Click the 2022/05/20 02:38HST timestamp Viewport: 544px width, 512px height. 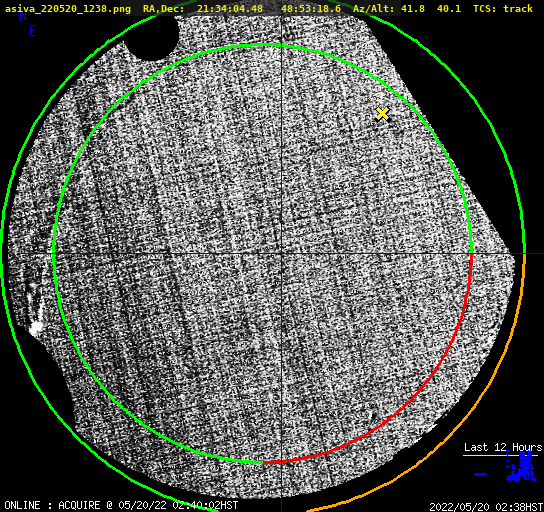(x=486, y=507)
